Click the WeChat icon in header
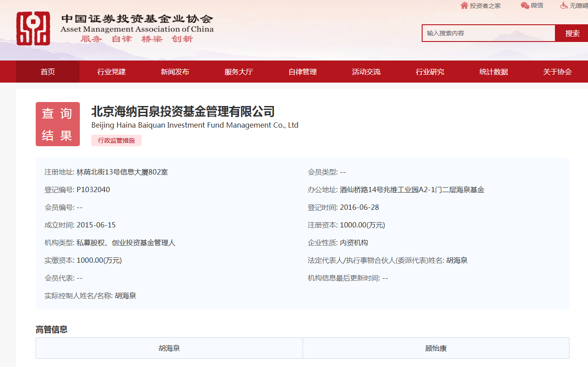 (525, 6)
